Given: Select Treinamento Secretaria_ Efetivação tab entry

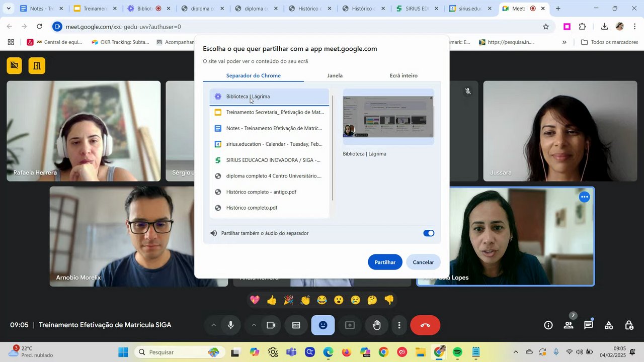Looking at the screenshot, I should point(269,112).
